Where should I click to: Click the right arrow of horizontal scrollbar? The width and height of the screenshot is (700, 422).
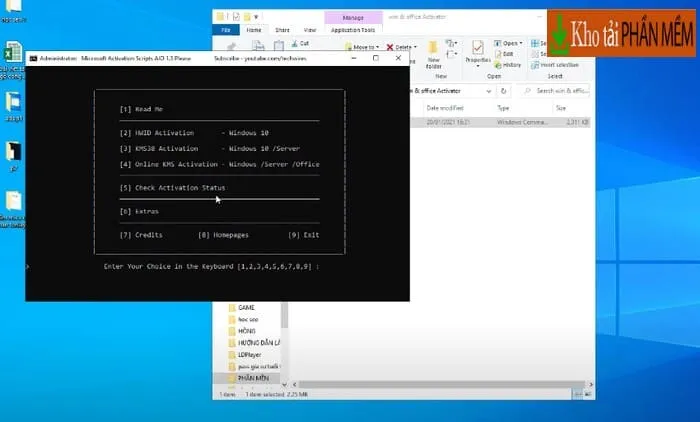click(591, 384)
